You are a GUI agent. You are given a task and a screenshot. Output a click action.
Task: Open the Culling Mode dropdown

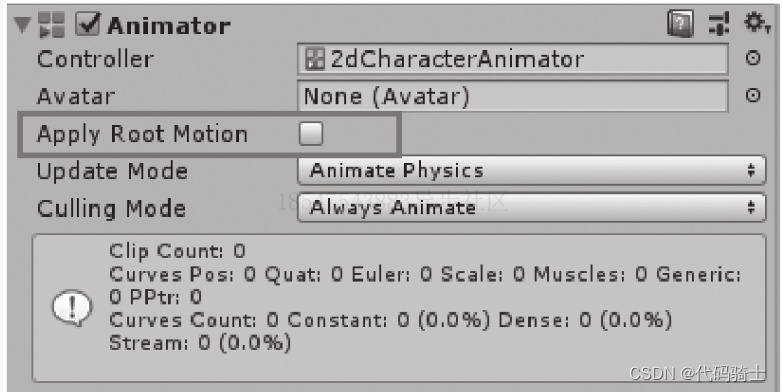[532, 207]
